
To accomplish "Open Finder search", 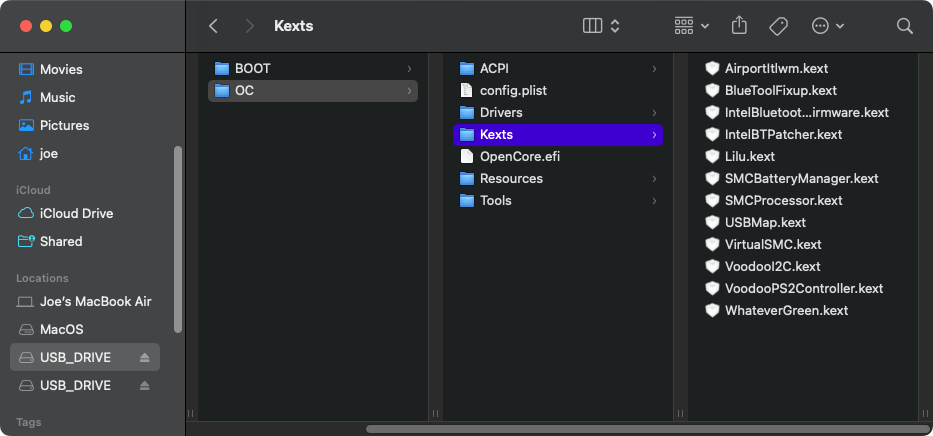I will click(904, 26).
